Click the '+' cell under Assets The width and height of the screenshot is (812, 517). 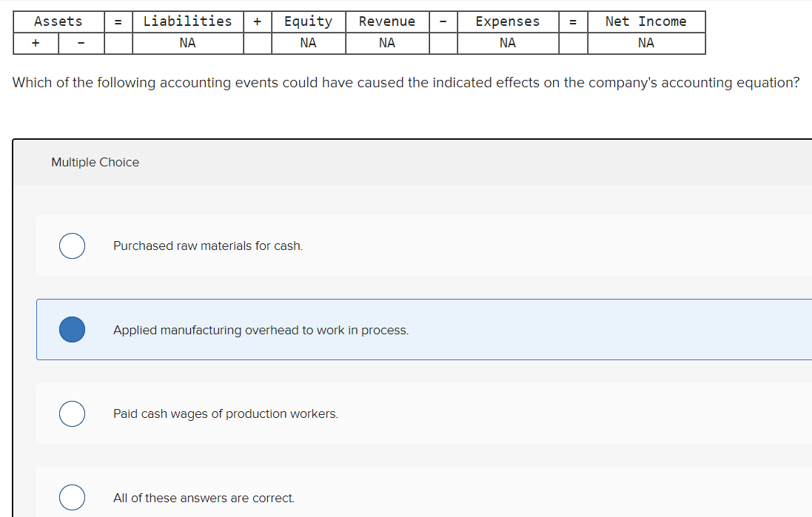[35, 43]
